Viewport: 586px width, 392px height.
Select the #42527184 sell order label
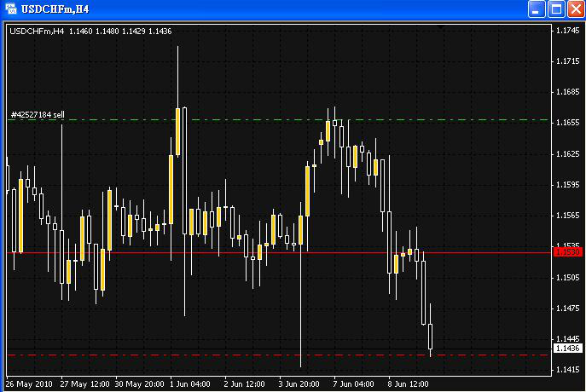coord(38,114)
